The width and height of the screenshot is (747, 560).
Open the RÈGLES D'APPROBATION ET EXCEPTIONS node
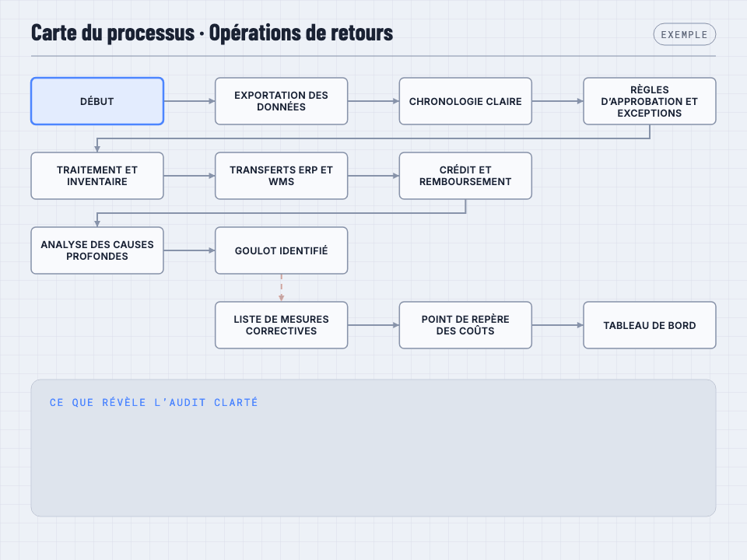pyautogui.click(x=649, y=101)
